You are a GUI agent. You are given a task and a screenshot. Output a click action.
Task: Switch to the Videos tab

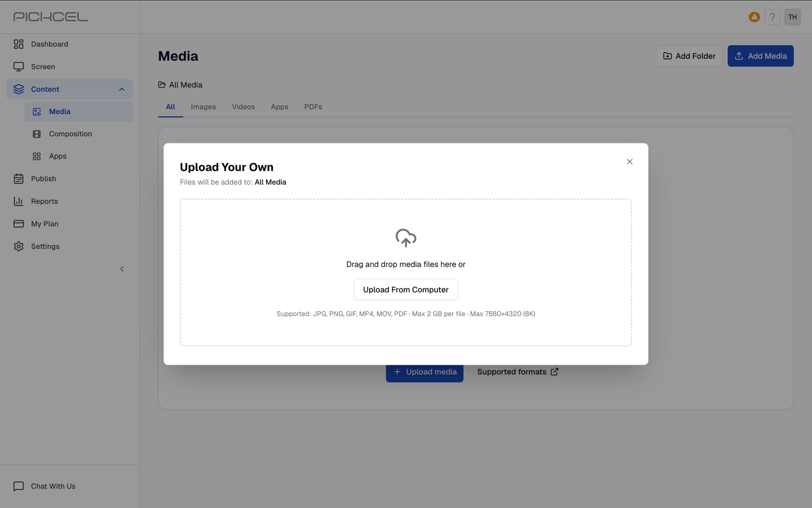pos(243,107)
